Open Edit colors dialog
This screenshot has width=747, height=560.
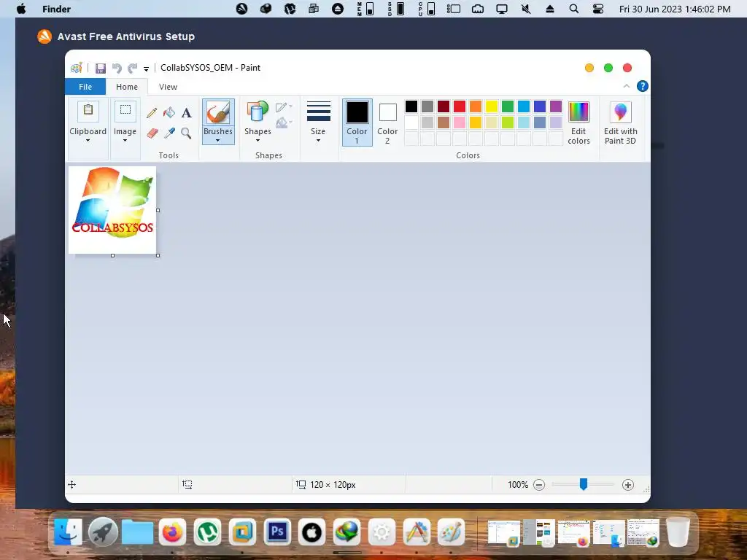[578, 122]
